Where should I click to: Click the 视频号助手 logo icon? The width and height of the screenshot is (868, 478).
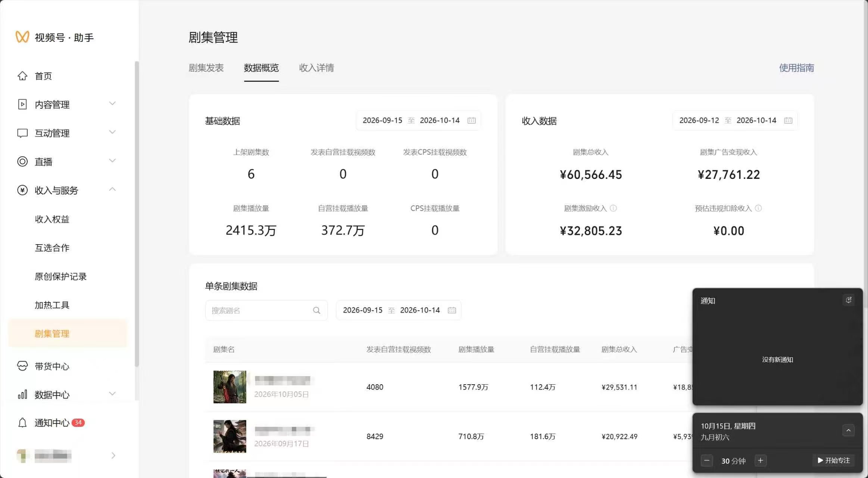tap(22, 37)
